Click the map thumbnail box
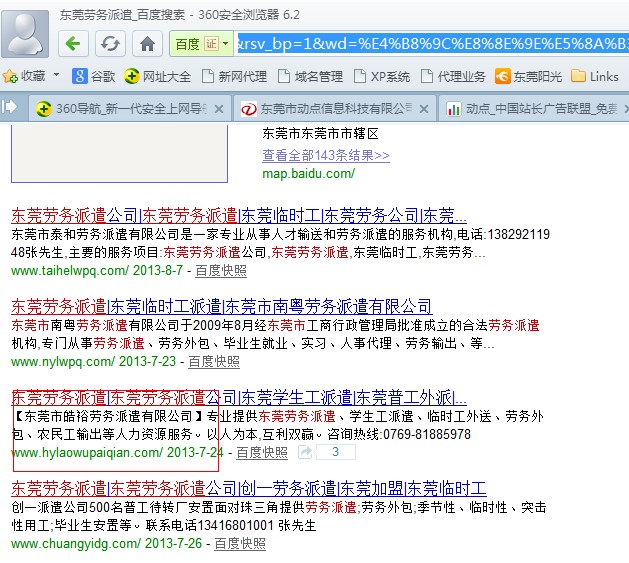This screenshot has height=563, width=629. [x=120, y=153]
